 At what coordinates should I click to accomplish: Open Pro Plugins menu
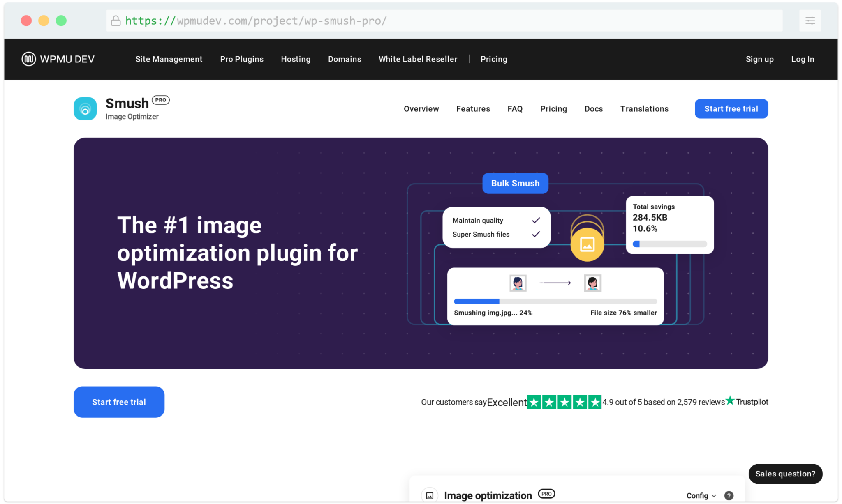(x=242, y=59)
